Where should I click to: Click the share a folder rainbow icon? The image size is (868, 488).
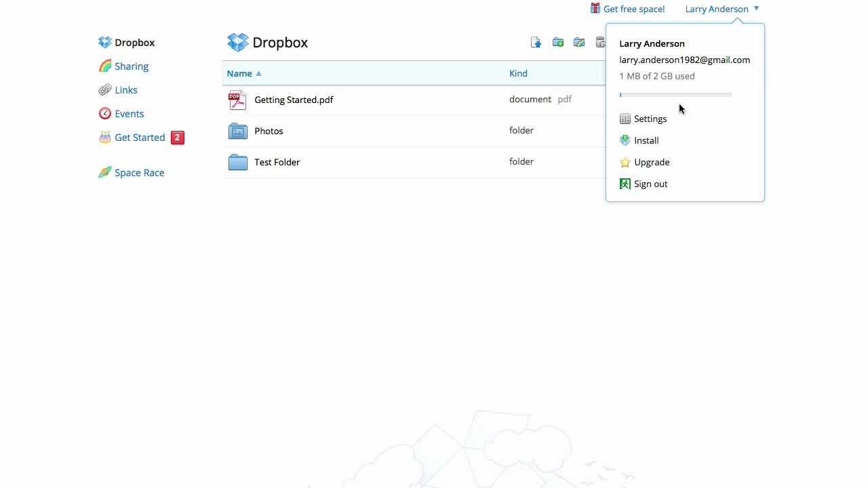coord(579,43)
